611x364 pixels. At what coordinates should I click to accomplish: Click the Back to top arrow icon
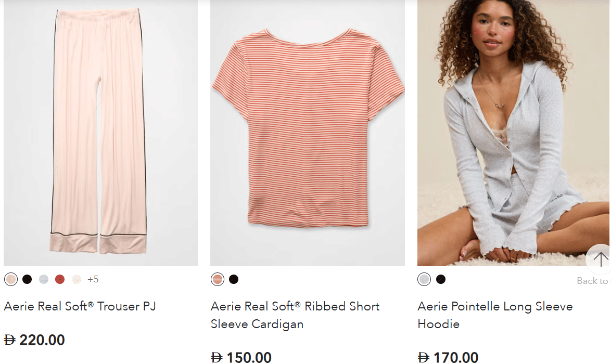(x=600, y=259)
